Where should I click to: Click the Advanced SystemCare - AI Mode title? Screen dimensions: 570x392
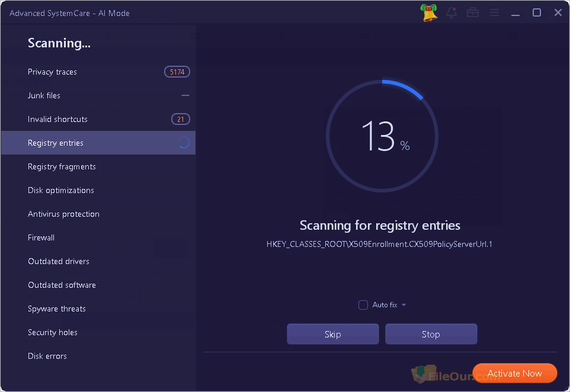pos(69,13)
